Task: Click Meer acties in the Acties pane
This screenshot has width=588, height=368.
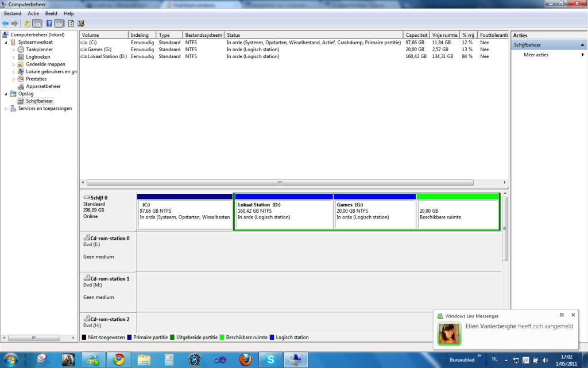Action: [x=536, y=55]
